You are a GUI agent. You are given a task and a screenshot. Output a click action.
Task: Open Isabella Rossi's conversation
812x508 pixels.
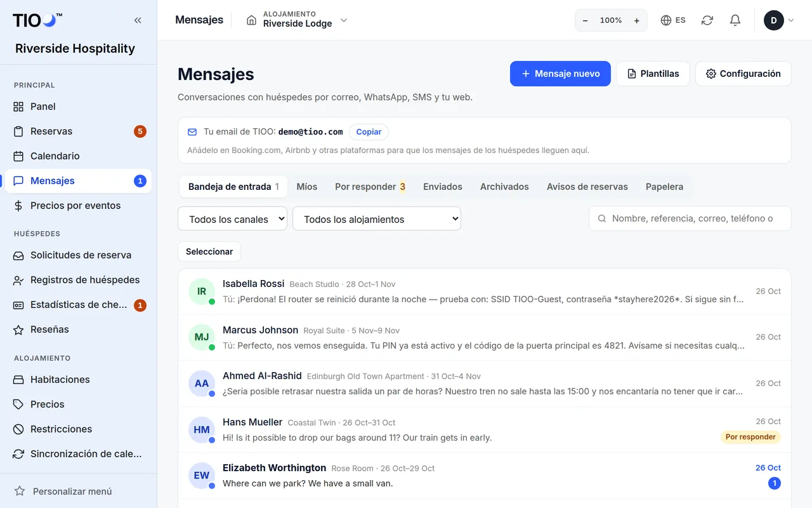coord(485,291)
